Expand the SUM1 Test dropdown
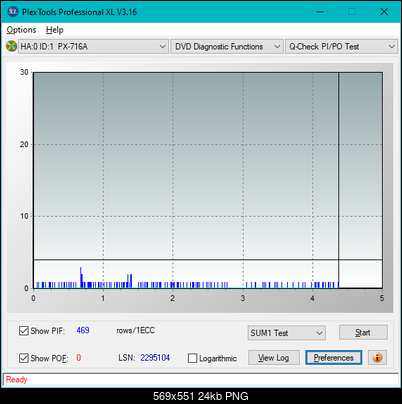Viewport: 402px width, 404px height. point(287,333)
